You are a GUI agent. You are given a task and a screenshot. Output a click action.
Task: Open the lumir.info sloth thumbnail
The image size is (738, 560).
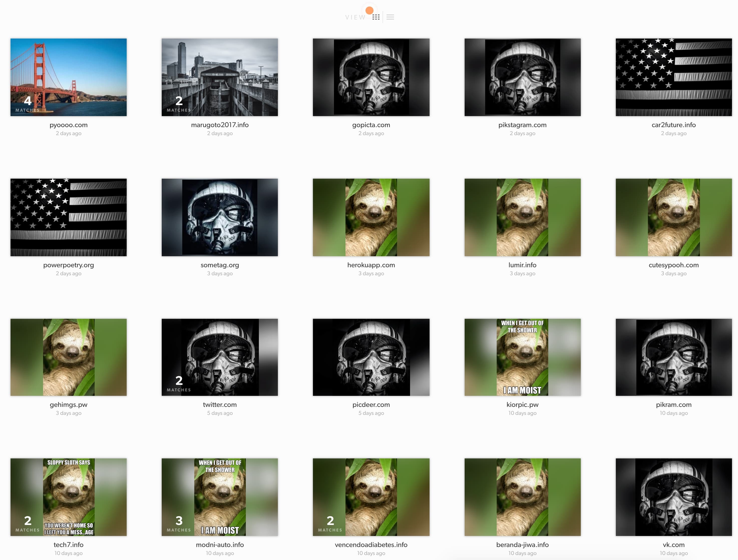tap(522, 217)
